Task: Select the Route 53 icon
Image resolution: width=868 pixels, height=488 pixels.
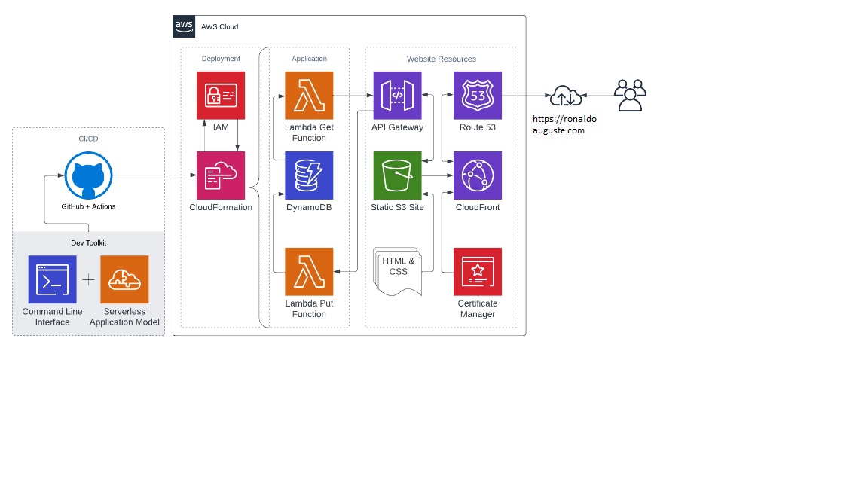Action: (x=478, y=96)
